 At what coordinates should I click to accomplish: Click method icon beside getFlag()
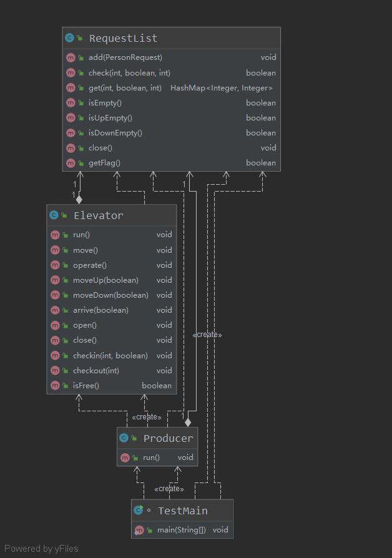pyautogui.click(x=71, y=163)
